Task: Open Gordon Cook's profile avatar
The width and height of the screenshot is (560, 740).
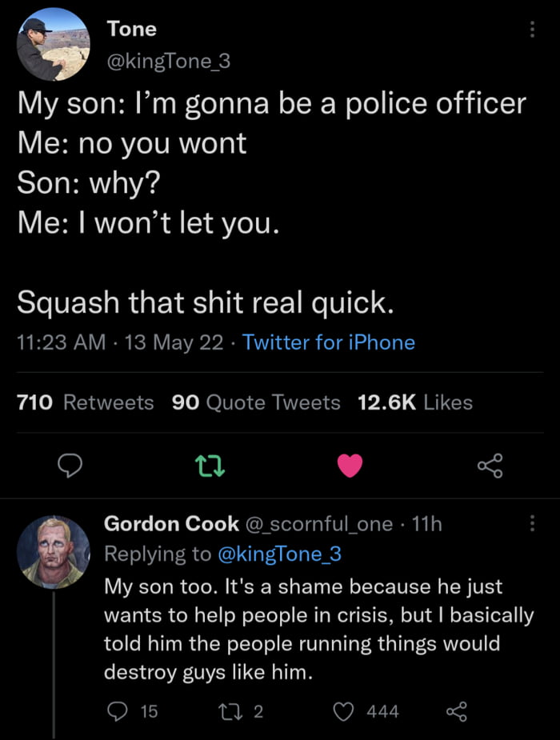Action: point(53,552)
